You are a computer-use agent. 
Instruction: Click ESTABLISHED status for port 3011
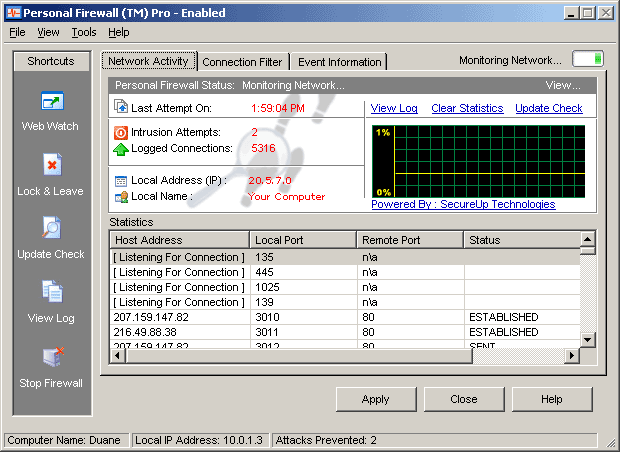click(504, 332)
